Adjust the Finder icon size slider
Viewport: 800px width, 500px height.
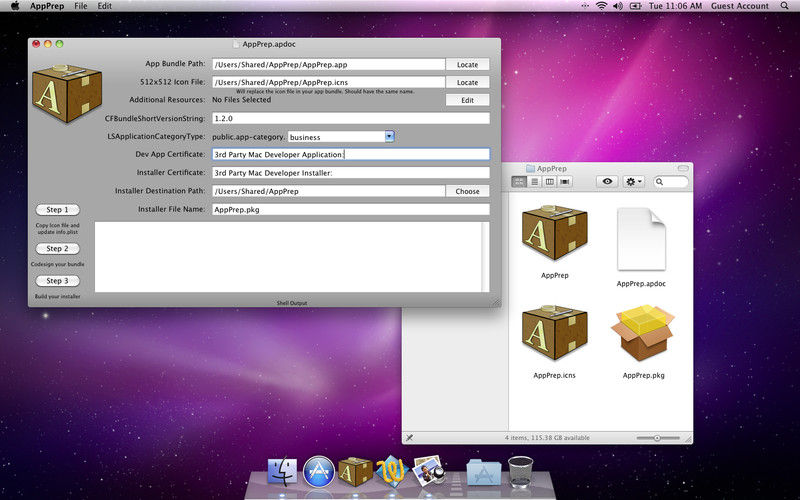(658, 438)
